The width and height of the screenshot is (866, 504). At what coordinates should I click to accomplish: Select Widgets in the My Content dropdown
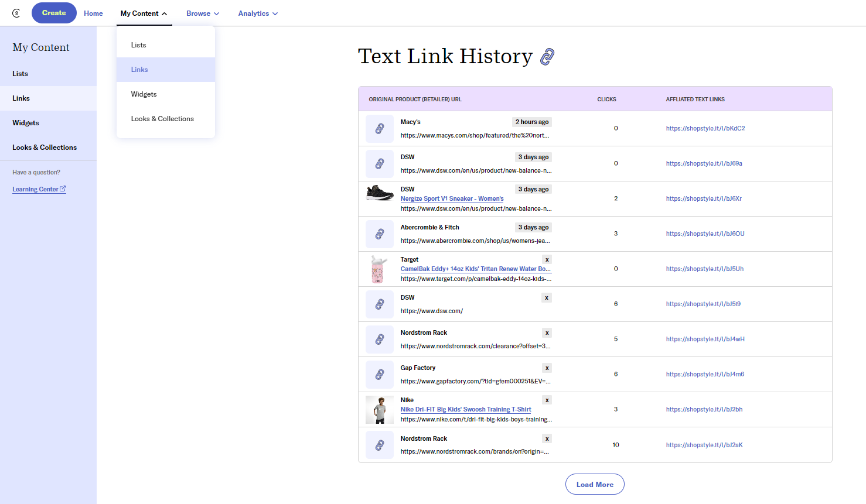[x=166, y=94]
